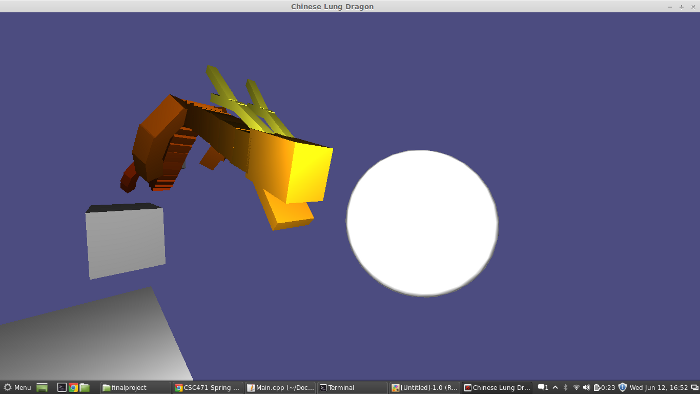Open the Wi-Fi network tray icon
The image size is (700, 394).
click(576, 387)
